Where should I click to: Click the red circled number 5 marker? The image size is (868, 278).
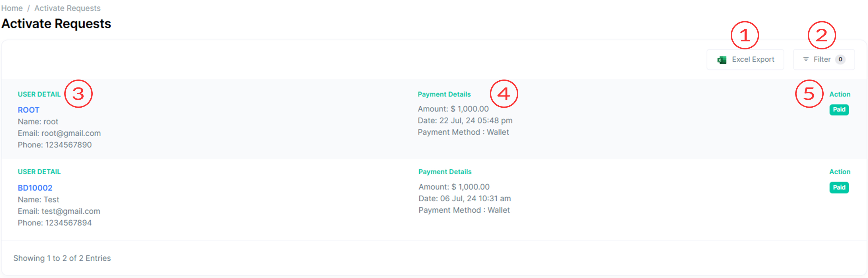pyautogui.click(x=809, y=94)
